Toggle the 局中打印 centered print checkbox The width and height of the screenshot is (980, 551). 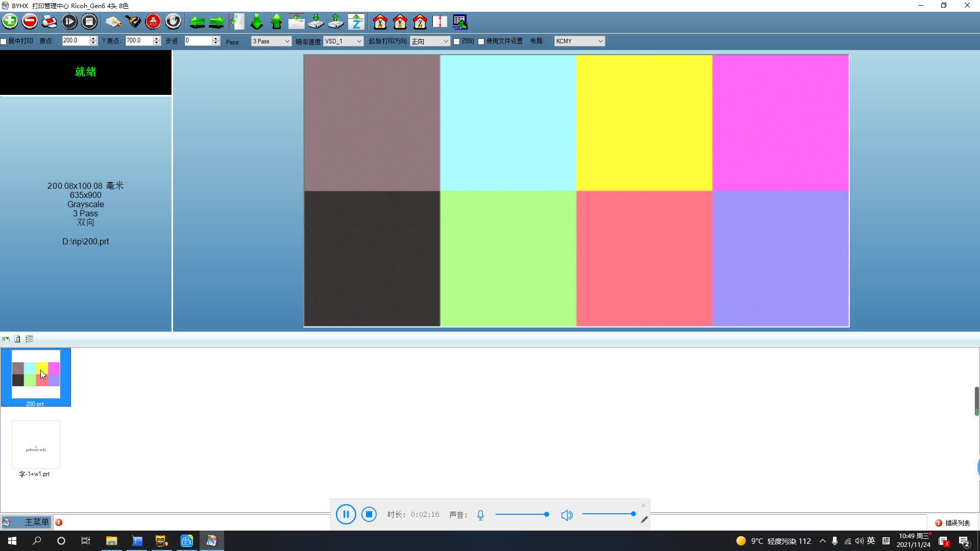click(x=5, y=41)
